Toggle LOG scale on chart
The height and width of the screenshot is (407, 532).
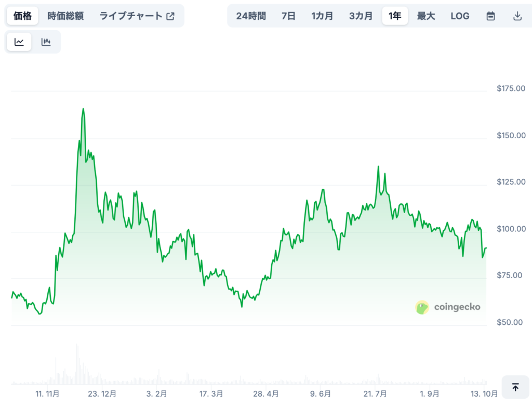460,16
